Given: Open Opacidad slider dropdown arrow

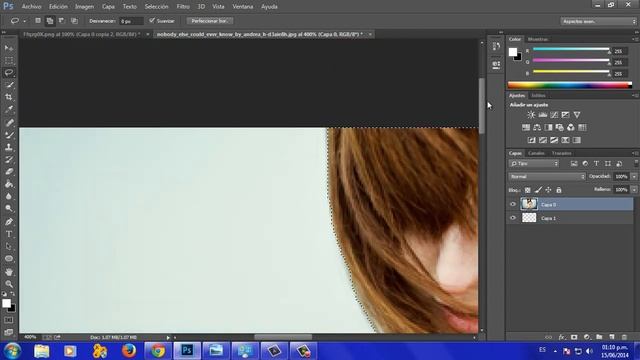Looking at the screenshot, I should click(x=634, y=177).
